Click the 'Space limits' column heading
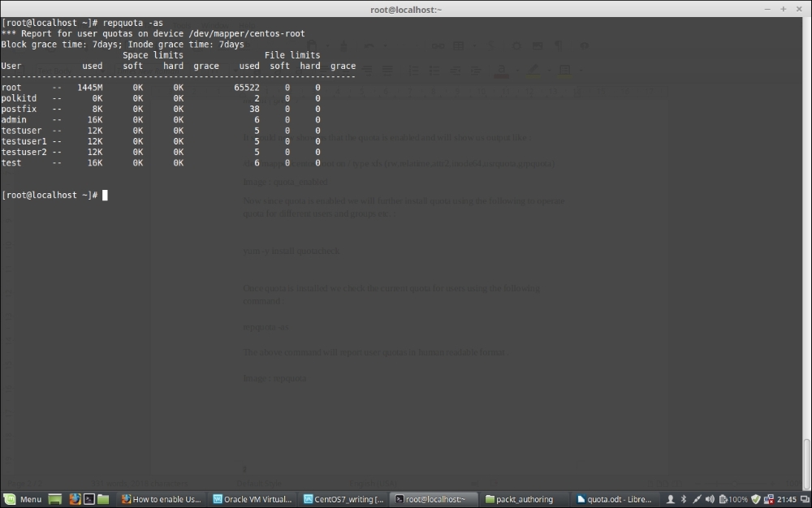The height and width of the screenshot is (508, 812). pos(153,55)
